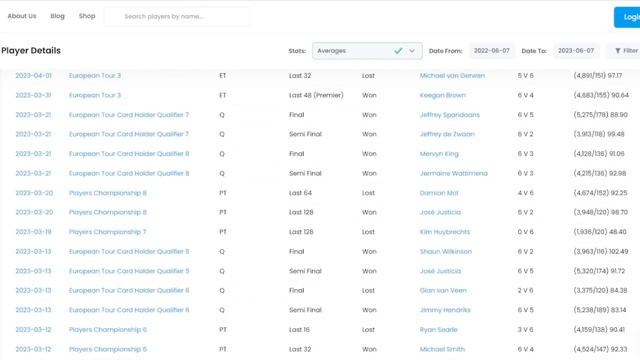
Task: Open player Michael Smith
Action: pos(442,349)
